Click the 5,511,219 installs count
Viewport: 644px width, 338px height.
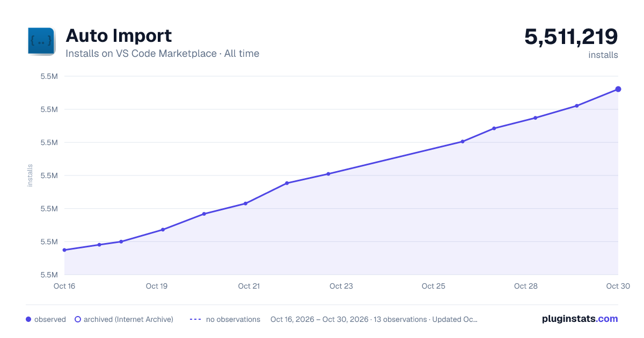571,37
